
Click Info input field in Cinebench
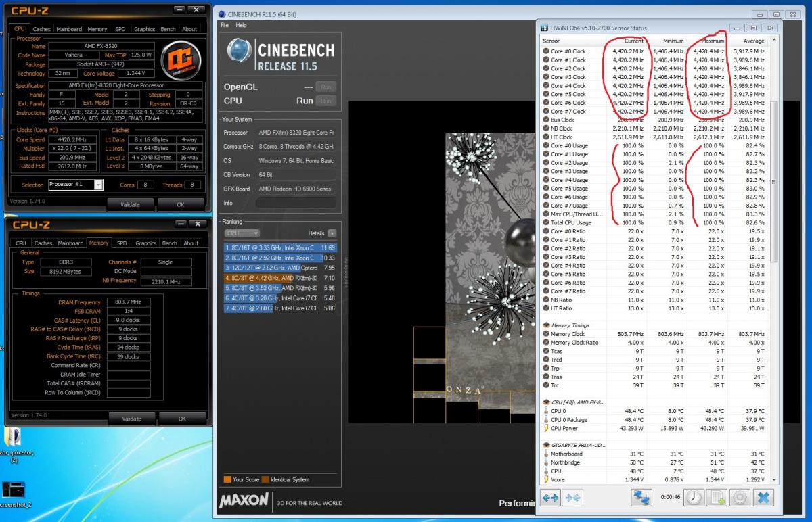[296, 203]
